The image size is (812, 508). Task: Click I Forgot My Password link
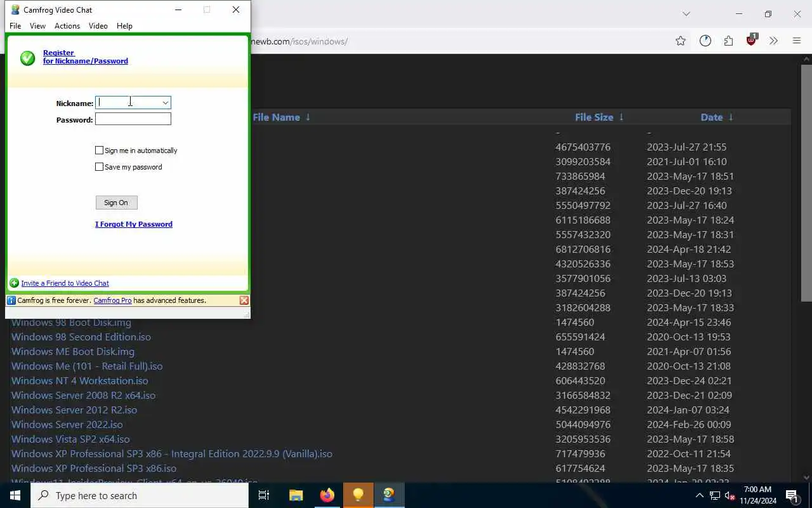point(134,224)
